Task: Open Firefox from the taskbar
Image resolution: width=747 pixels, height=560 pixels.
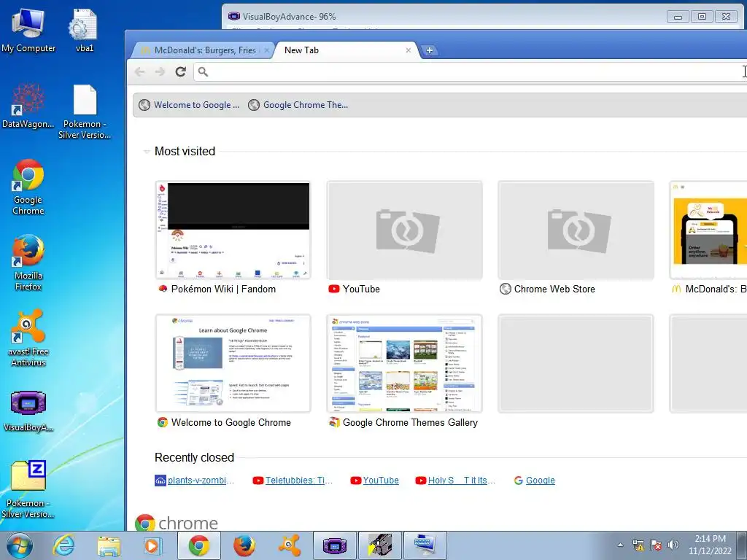Action: tap(244, 545)
